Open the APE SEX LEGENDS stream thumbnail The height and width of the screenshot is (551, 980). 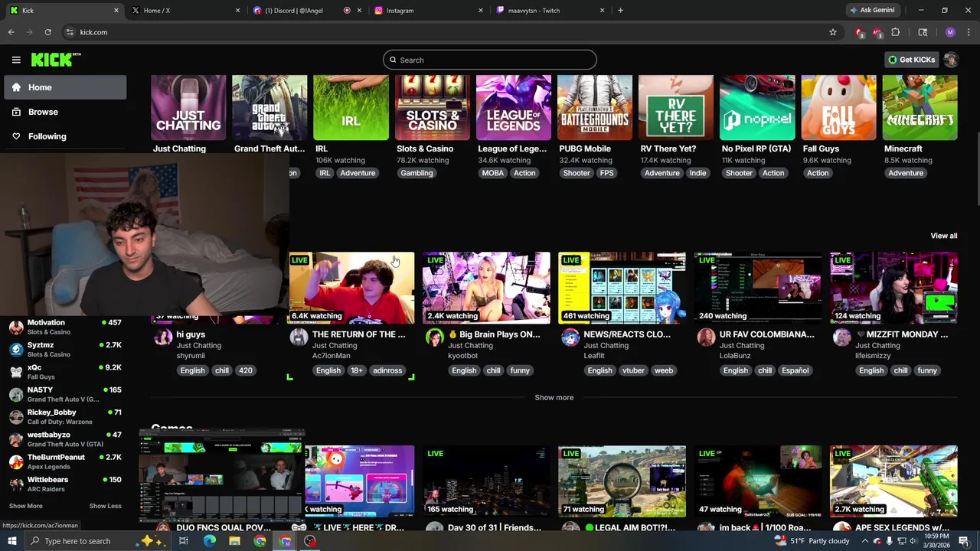893,481
